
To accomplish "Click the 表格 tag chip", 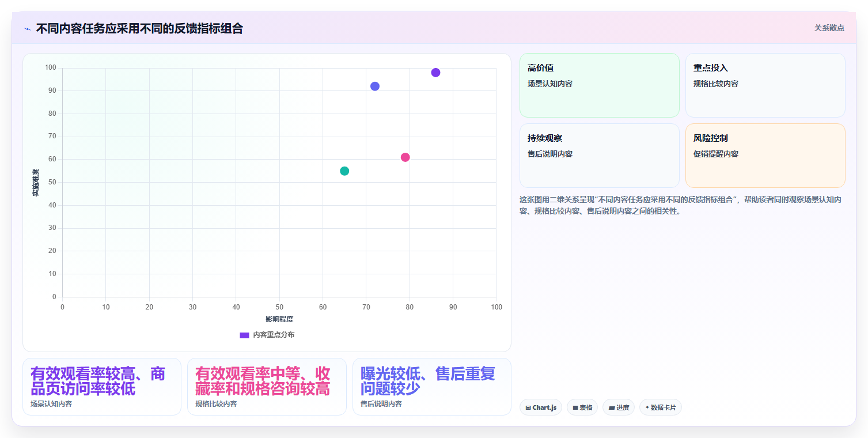I will (582, 407).
